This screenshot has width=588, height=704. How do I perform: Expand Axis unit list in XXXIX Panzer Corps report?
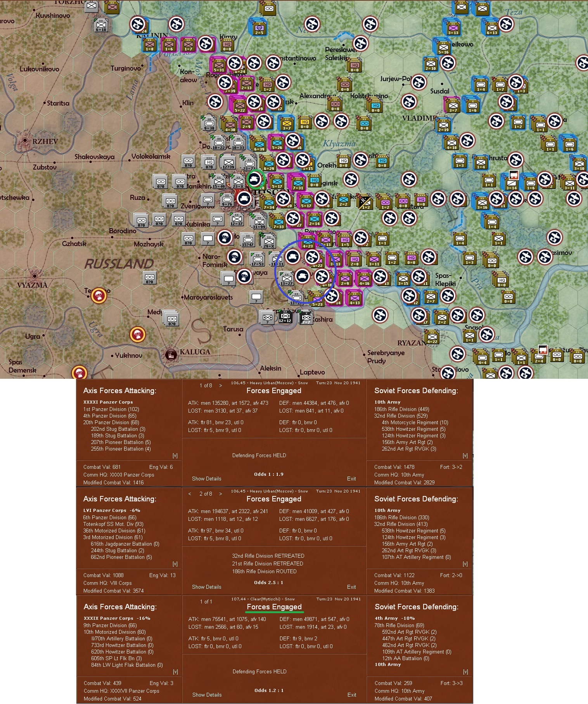tap(175, 672)
